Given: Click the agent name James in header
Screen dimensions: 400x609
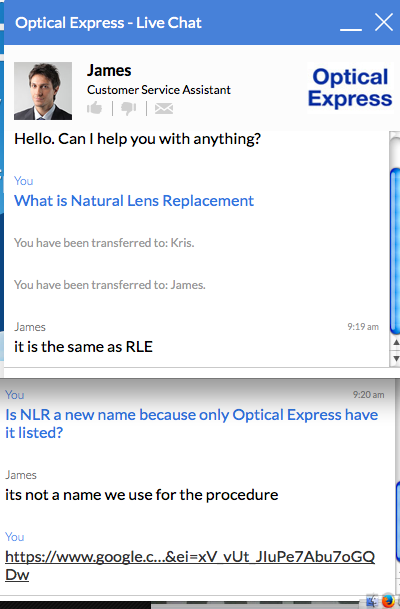Looking at the screenshot, I should click(109, 70).
